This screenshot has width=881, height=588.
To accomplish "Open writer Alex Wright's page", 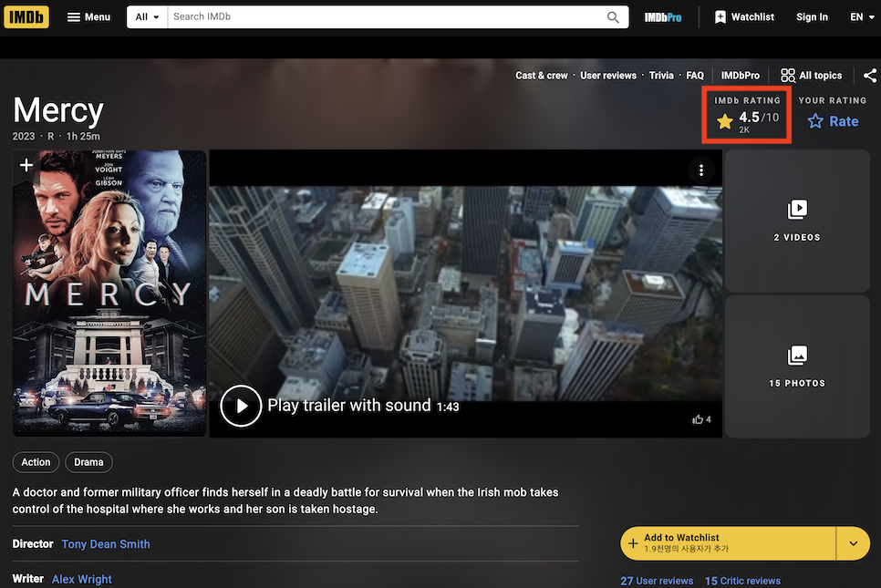I will tap(82, 579).
